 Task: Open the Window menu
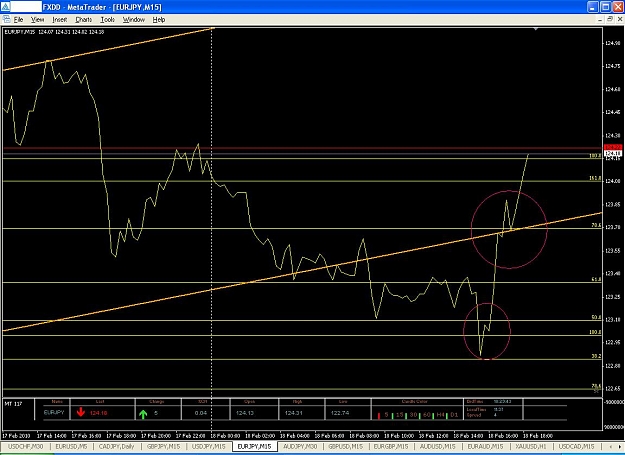(x=134, y=20)
